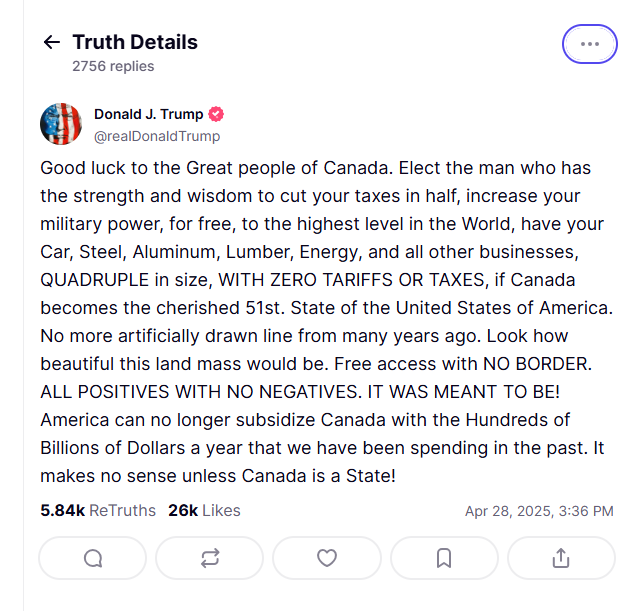Open Donald J. Trump's profile avatar
The width and height of the screenshot is (630, 611).
coord(61,124)
